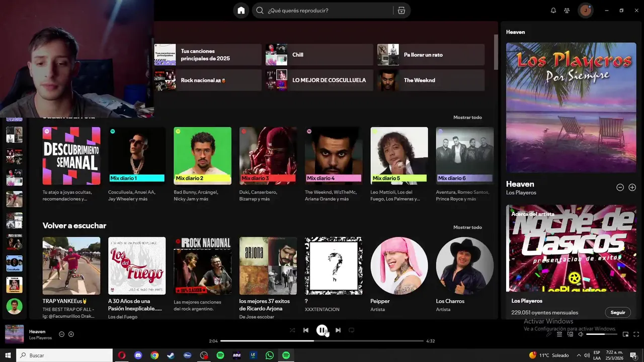Open Windows notification center
The width and height of the screenshot is (644, 362).
coord(633,355)
